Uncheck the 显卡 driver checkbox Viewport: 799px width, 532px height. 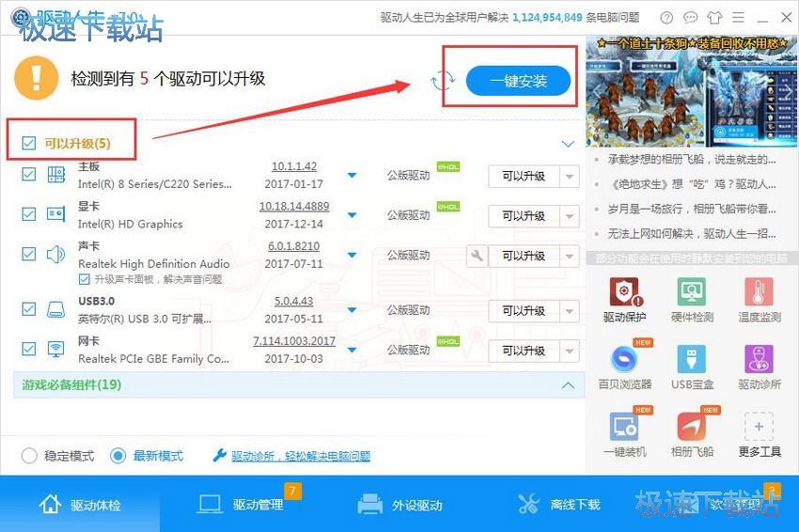(x=29, y=214)
